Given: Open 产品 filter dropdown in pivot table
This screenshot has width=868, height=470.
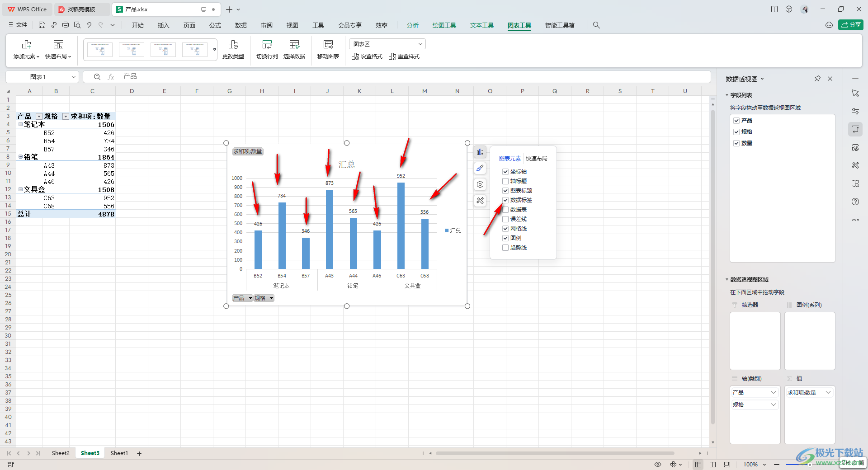Looking at the screenshot, I should pos(39,117).
